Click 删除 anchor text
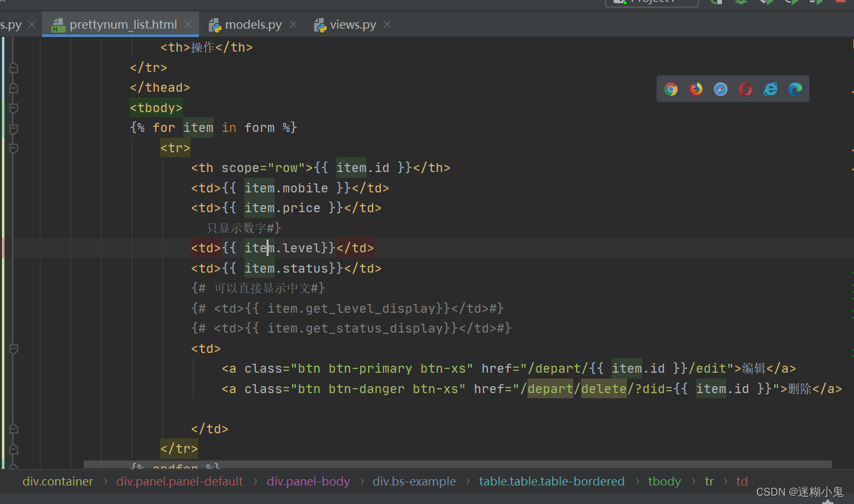Viewport: 854px width, 504px height. 800,389
